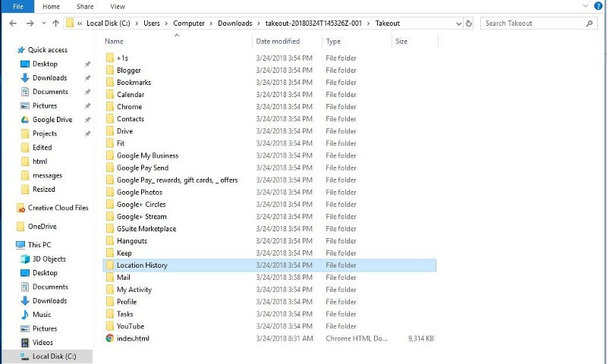
Task: Open the File ribbon tab
Action: coord(17,6)
